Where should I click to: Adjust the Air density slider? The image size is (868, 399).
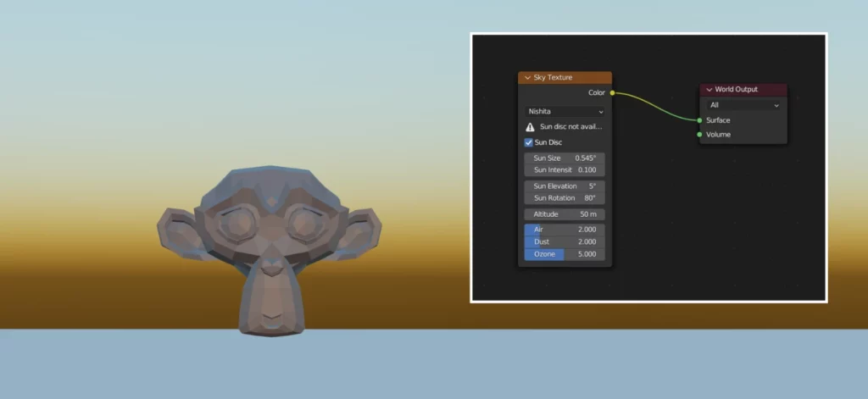(x=565, y=230)
